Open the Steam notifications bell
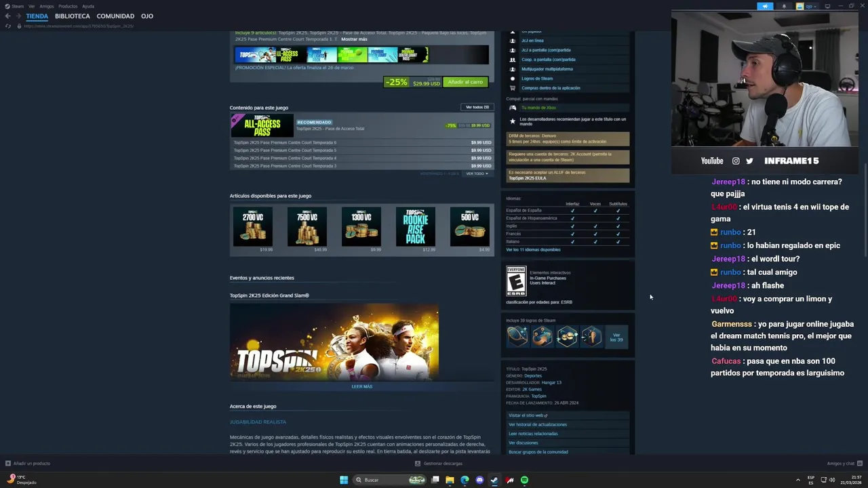The width and height of the screenshot is (868, 488). coord(784,6)
